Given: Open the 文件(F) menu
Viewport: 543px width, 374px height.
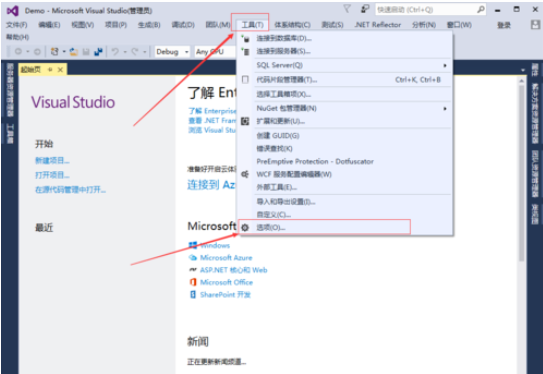Looking at the screenshot, I should [x=17, y=25].
